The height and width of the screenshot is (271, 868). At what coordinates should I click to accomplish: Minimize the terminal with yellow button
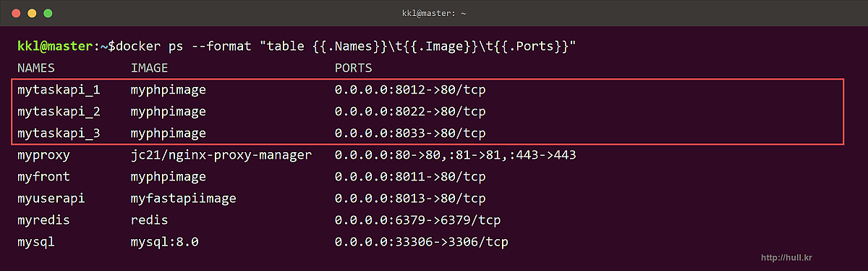pos(31,13)
